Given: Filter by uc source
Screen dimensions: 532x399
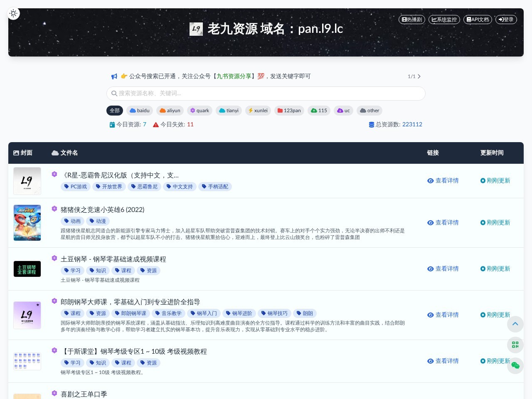Looking at the screenshot, I should click(x=343, y=111).
